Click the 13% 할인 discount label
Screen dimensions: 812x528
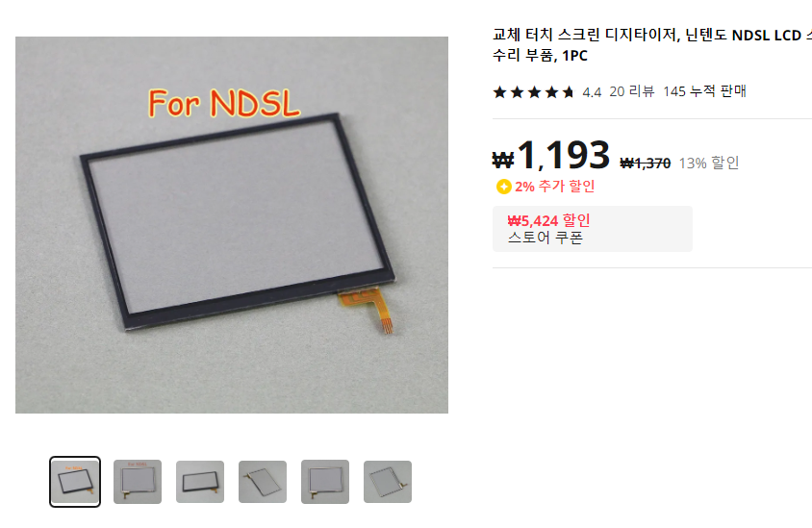[x=709, y=163]
